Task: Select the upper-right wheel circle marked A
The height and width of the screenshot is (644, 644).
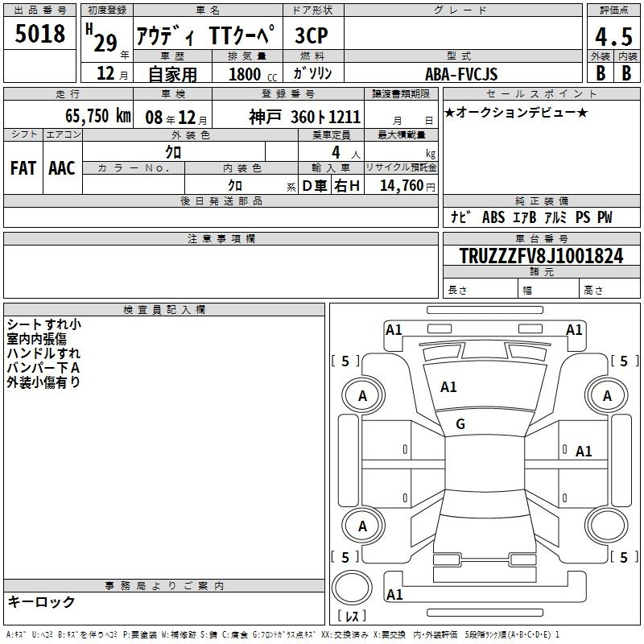Action: point(607,395)
